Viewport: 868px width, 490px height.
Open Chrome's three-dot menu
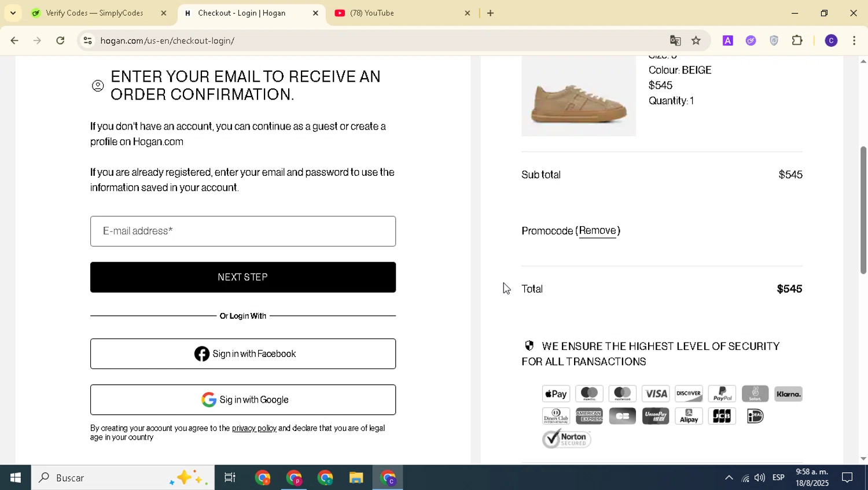(854, 40)
